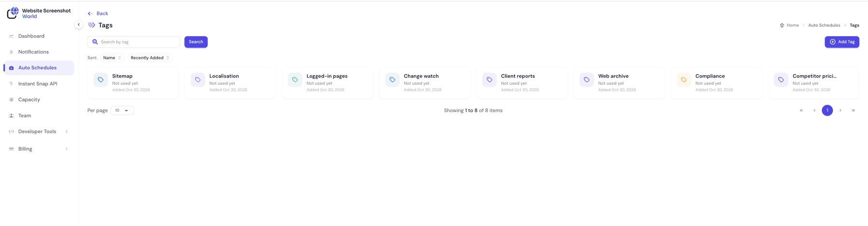
Task: Open Instant Snap API in the sidebar
Action: point(39,84)
